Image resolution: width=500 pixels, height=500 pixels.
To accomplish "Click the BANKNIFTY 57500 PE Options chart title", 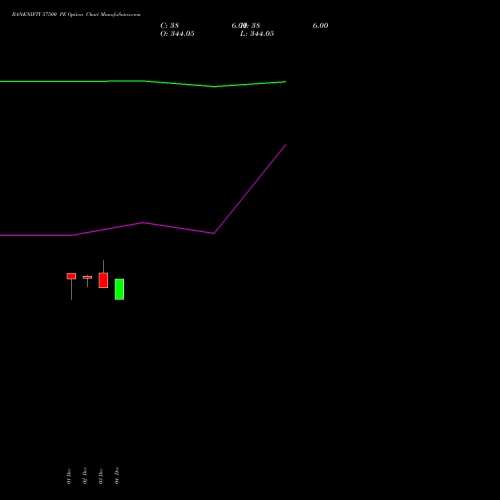I will 76,14.
